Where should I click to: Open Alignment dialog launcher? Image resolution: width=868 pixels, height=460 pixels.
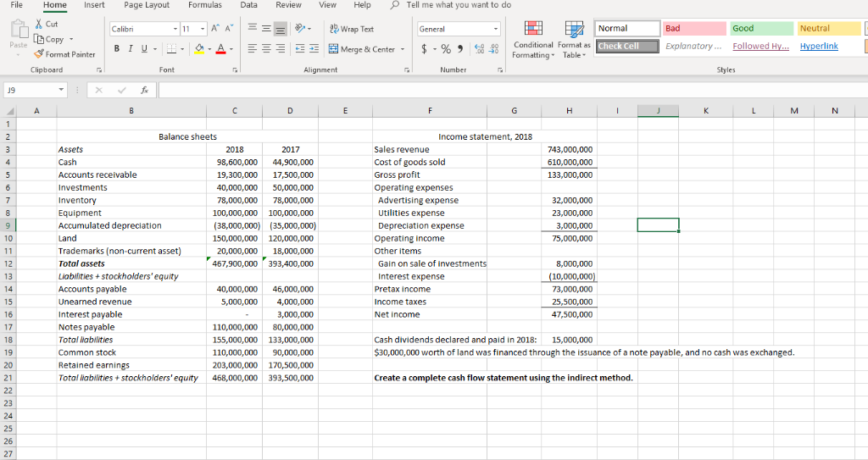(x=407, y=70)
